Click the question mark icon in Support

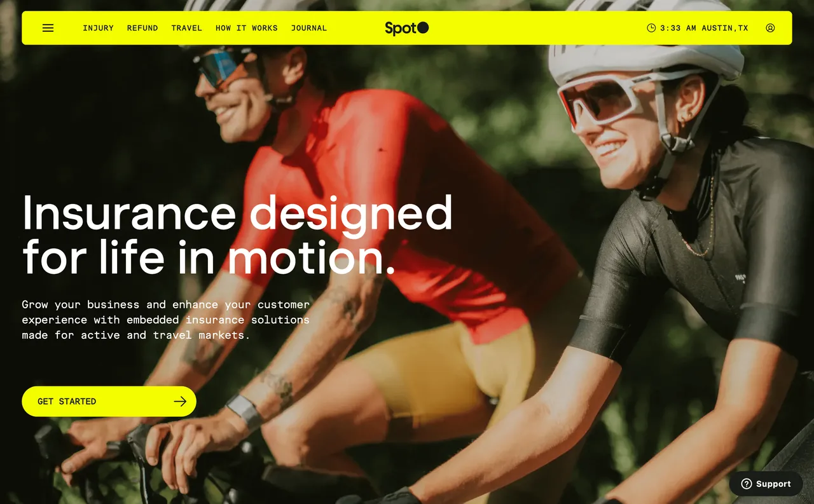pos(747,484)
